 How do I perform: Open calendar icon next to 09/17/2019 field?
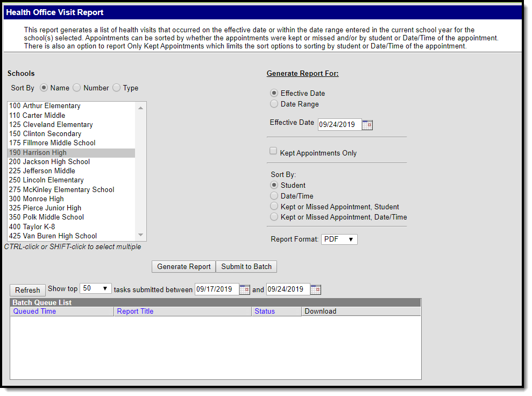[x=245, y=289]
